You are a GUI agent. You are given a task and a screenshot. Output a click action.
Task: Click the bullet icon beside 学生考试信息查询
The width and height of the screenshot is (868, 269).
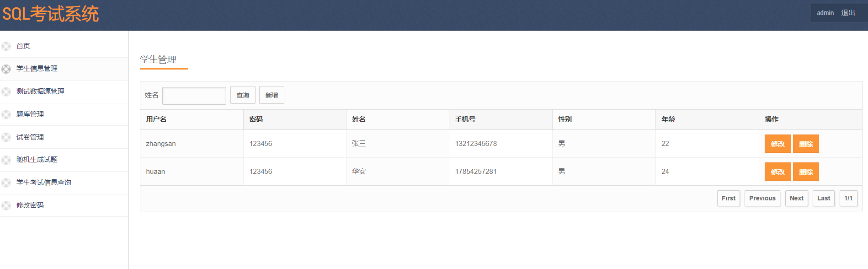click(6, 183)
